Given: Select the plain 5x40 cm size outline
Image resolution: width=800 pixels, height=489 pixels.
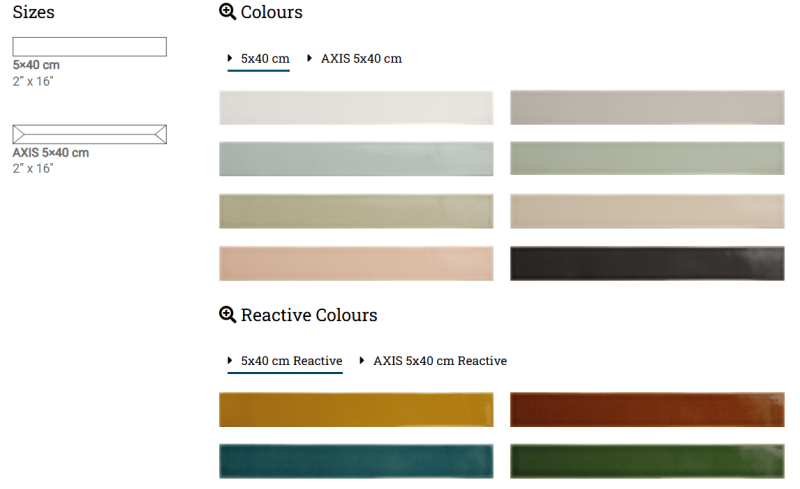Looking at the screenshot, I should (89, 46).
